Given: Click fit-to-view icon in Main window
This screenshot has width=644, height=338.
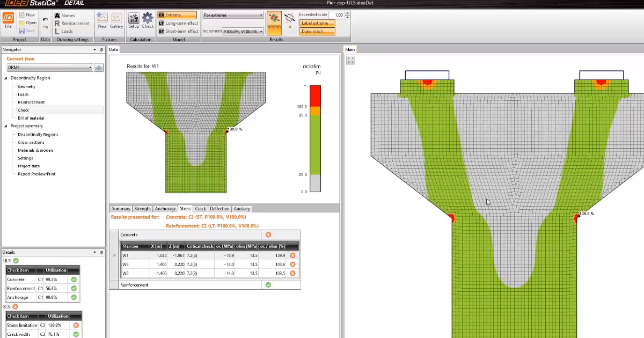Looking at the screenshot, I should [350, 61].
